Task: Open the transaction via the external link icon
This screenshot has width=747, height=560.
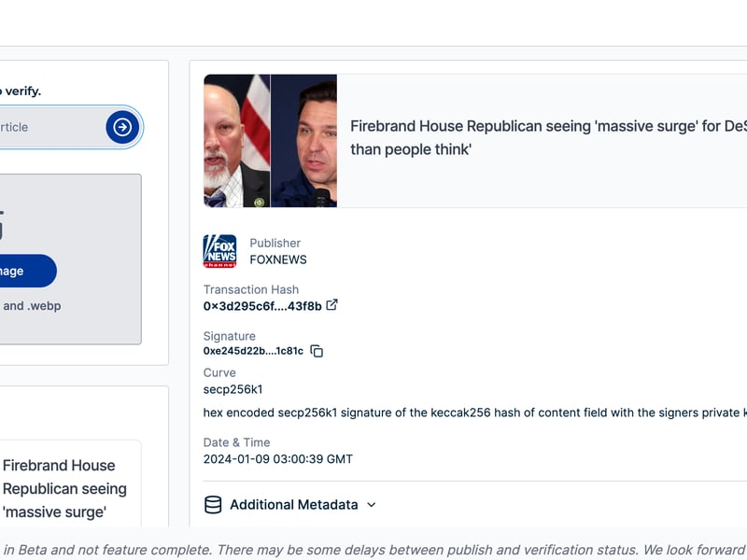Action: pos(331,304)
